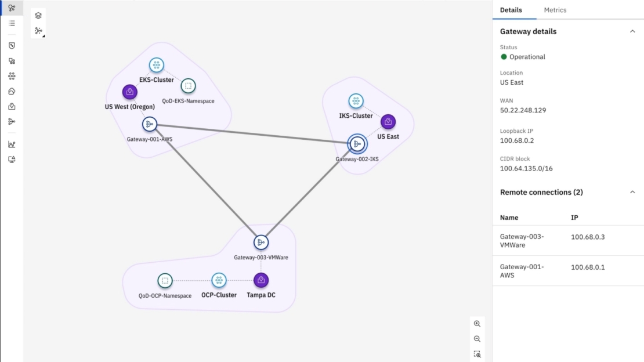Screen dimensions: 644x362
Task: Select the topology view icon in the sidebar
Action: (12, 8)
